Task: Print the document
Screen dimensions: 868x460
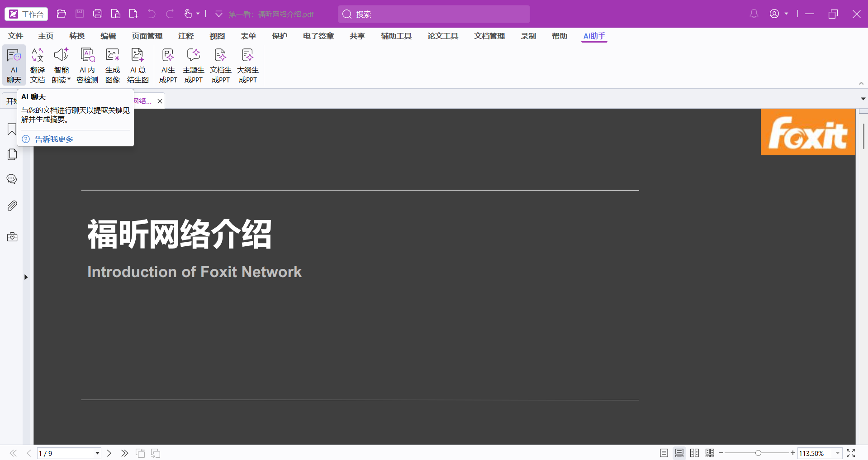Action: [98, 14]
